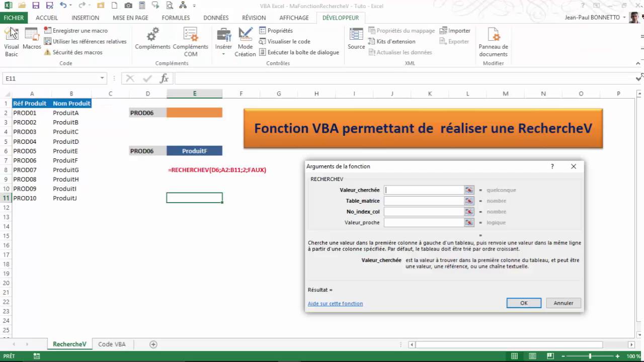Open the Propriétés control properties
Viewport: 644px width, 362px height.
coord(276,31)
